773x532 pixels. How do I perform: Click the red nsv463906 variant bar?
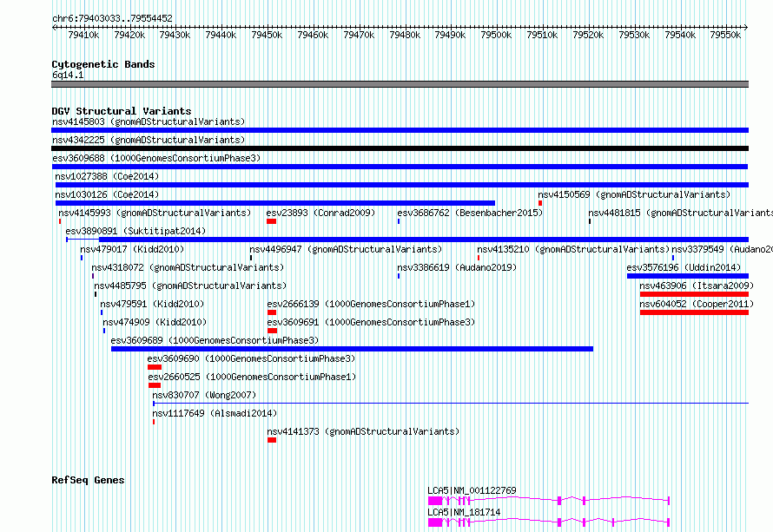tap(694, 294)
